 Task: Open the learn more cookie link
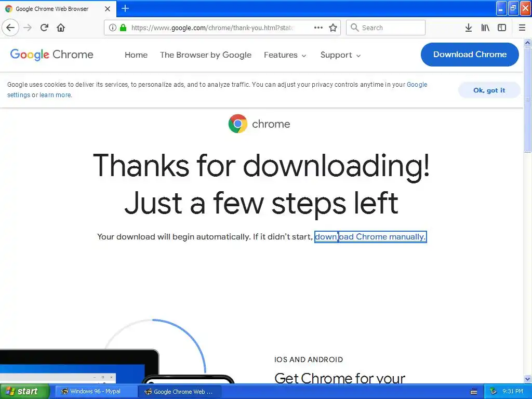(55, 95)
